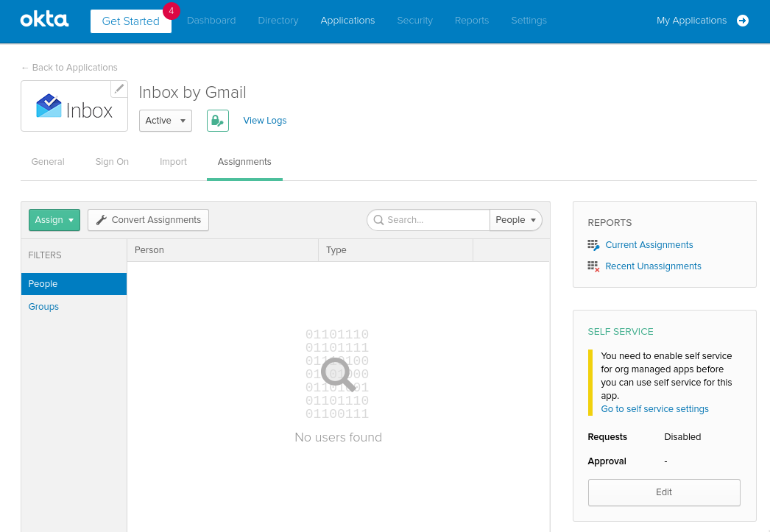
Task: Click the Get Started notification badge
Action: tap(172, 11)
